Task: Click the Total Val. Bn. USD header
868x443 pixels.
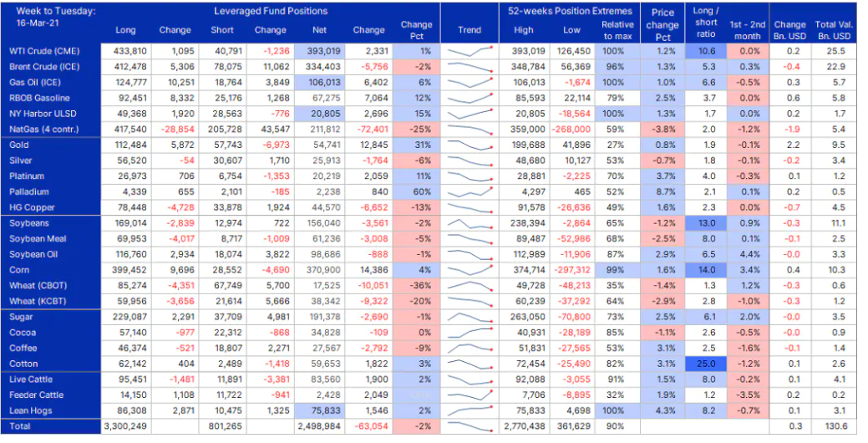Action: (x=833, y=30)
